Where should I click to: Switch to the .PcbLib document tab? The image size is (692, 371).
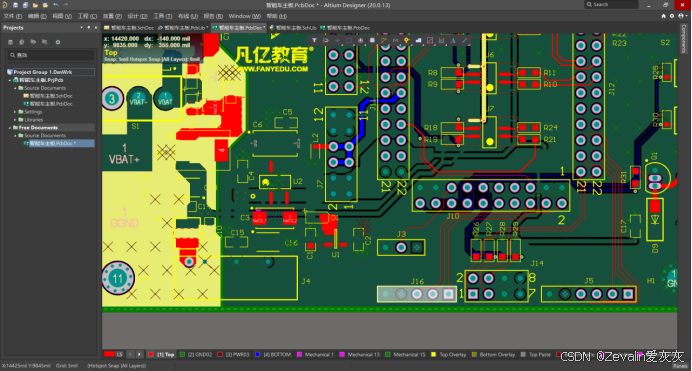coord(183,27)
